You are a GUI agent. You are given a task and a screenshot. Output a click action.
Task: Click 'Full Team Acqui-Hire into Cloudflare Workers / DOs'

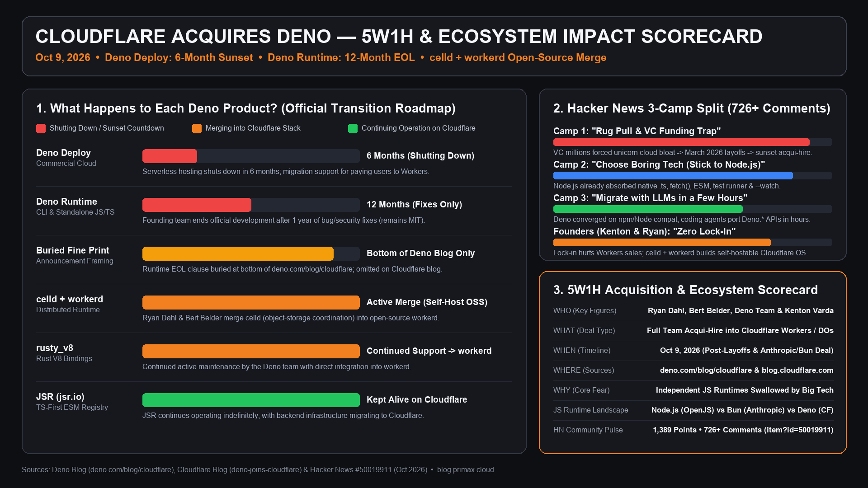click(740, 330)
